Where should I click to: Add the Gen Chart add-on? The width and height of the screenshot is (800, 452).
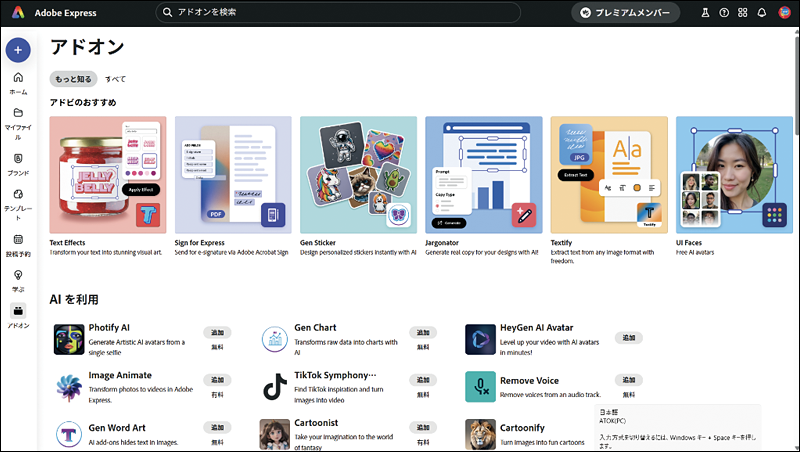[423, 333]
